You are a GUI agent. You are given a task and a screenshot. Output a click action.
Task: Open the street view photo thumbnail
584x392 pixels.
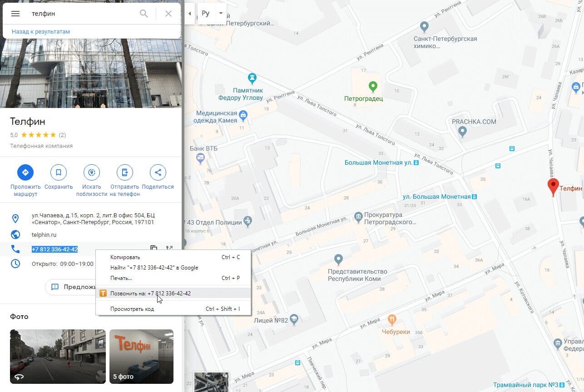click(x=58, y=357)
